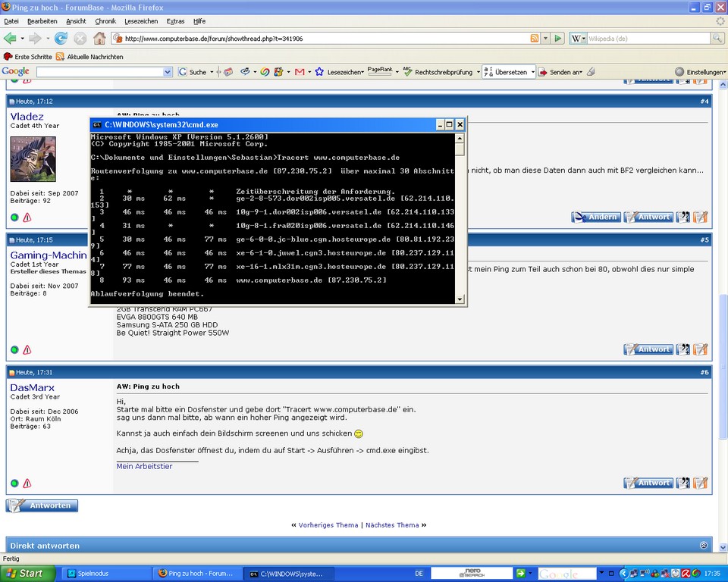Open the Bearbeiten menu
This screenshot has height=582, width=728.
[x=42, y=21]
